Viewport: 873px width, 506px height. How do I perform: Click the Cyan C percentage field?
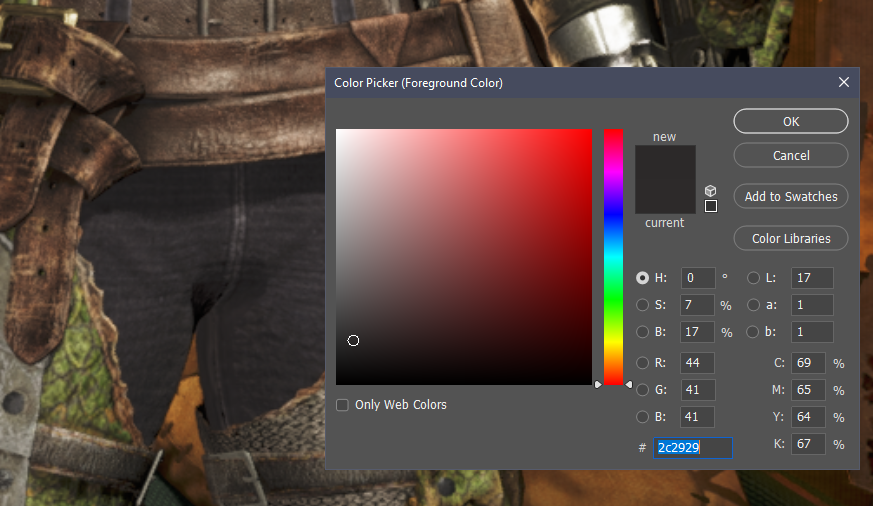[x=808, y=363]
